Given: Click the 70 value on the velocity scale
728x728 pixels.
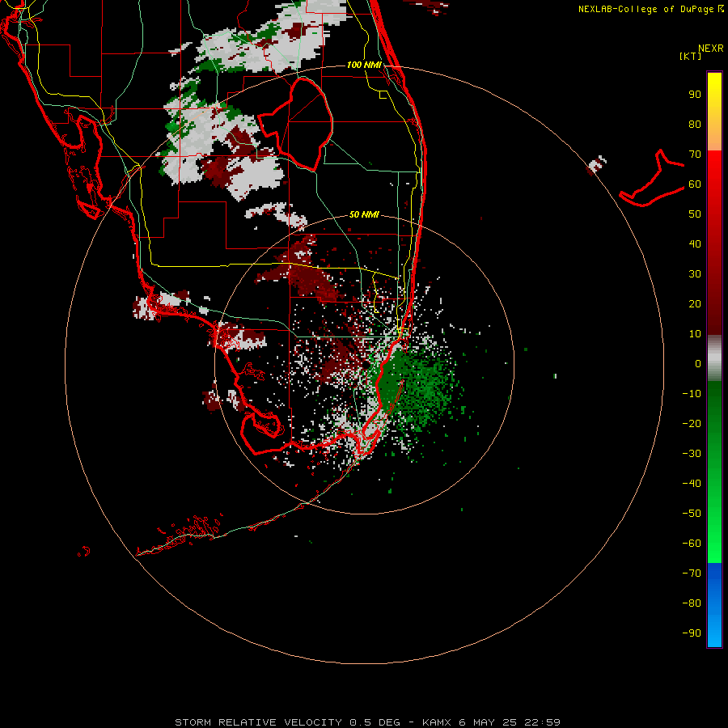Looking at the screenshot, I should pyautogui.click(x=695, y=154).
